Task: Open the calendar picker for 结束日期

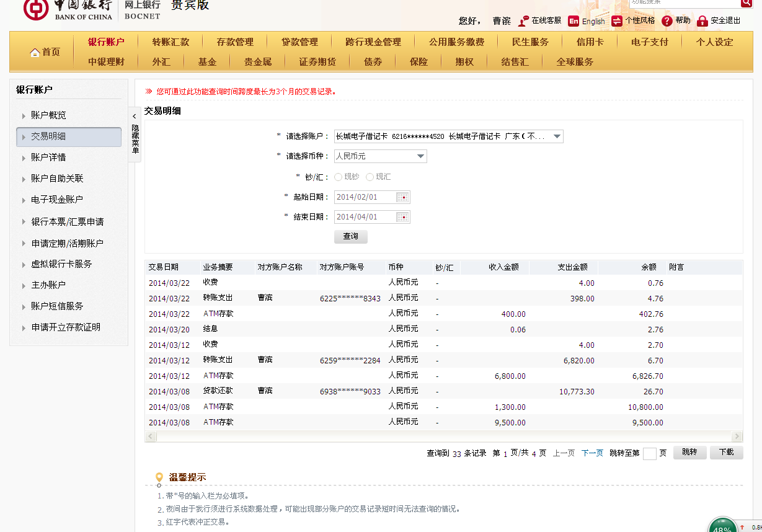Action: click(x=402, y=217)
